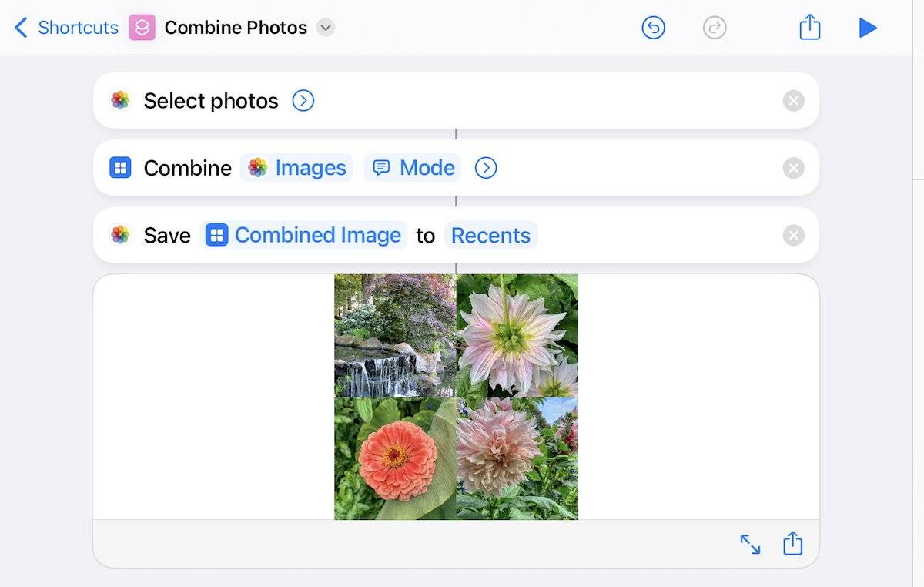Go back to Shortcuts

click(66, 28)
